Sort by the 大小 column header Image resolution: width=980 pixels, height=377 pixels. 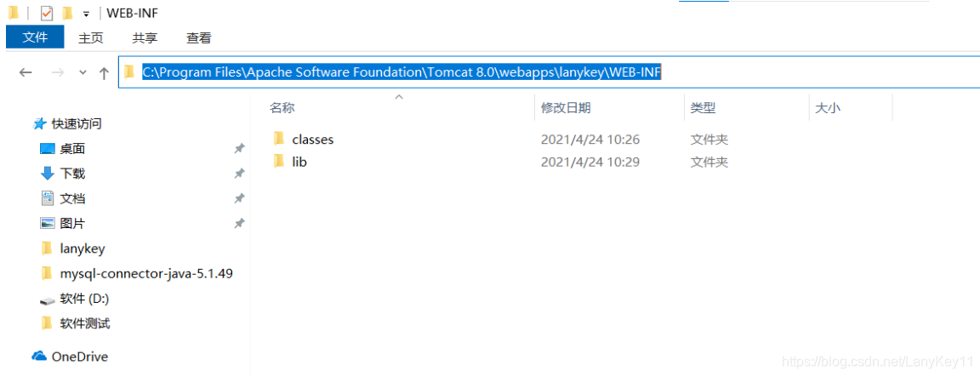pos(828,107)
